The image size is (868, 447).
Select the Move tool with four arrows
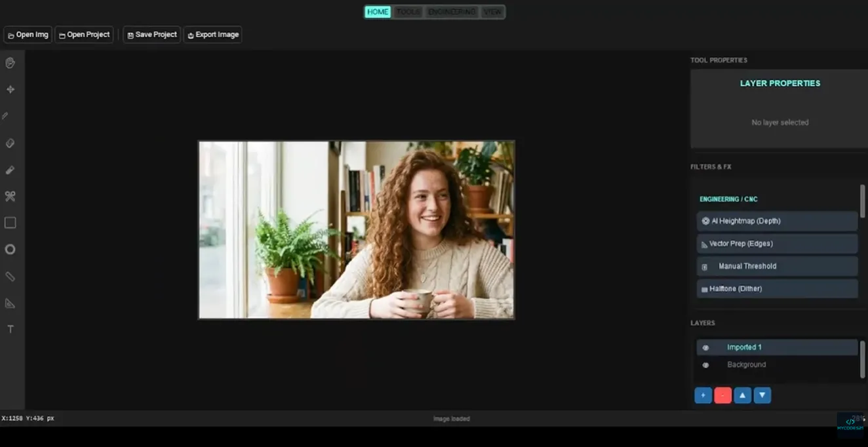(10, 90)
